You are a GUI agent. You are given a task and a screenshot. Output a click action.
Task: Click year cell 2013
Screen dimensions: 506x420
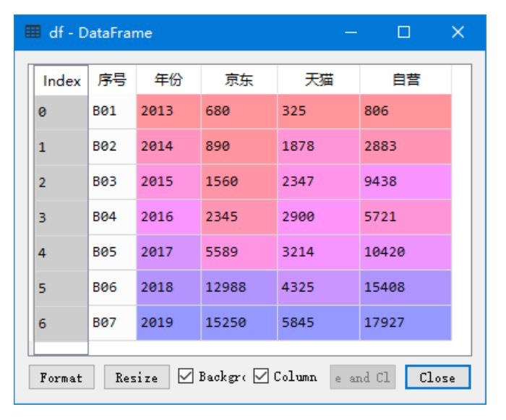tap(168, 111)
